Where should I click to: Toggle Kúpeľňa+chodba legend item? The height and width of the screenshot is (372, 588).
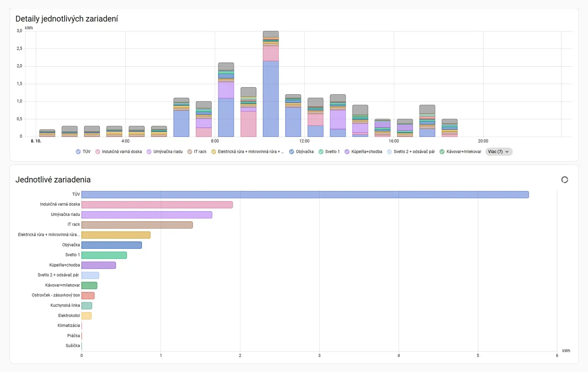click(x=363, y=152)
